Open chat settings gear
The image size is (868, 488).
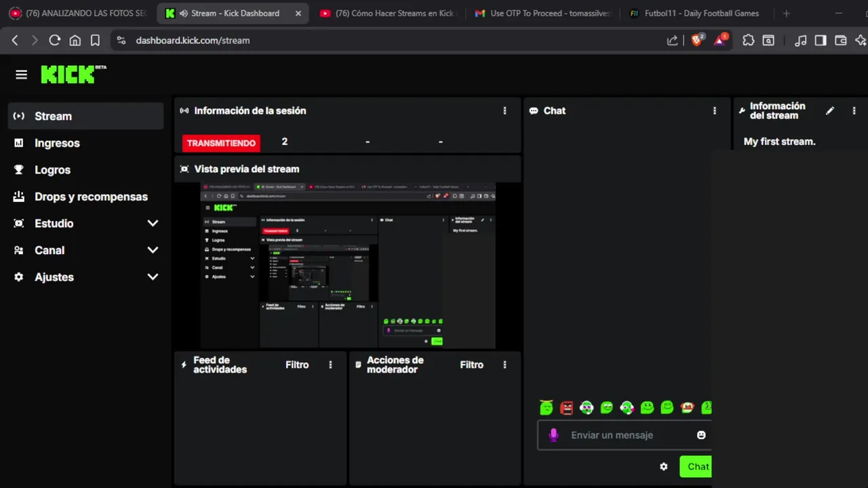click(x=664, y=466)
